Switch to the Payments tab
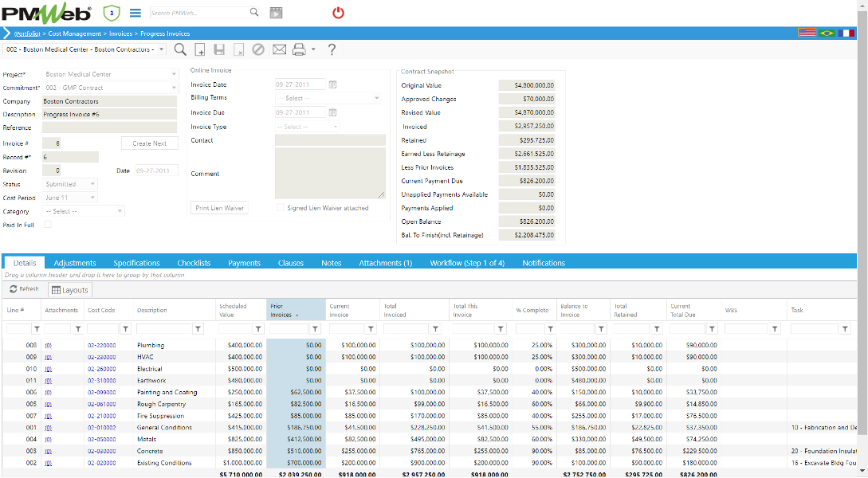Image resolution: width=868 pixels, height=478 pixels. pyautogui.click(x=244, y=263)
